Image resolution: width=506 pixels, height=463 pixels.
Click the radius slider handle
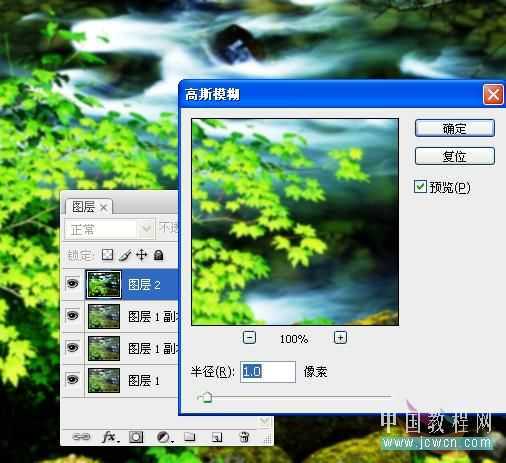[206, 397]
